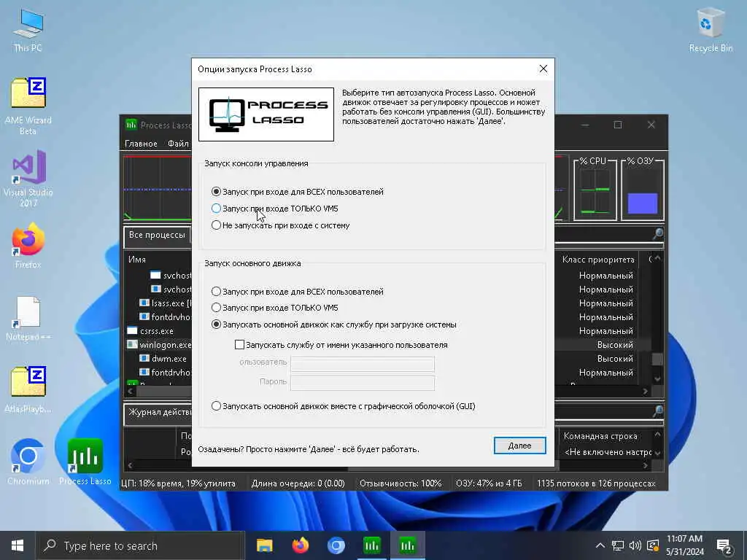Image resolution: width=747 pixels, height=560 pixels.
Task: Click the Windows Start button
Action: pos(18,545)
